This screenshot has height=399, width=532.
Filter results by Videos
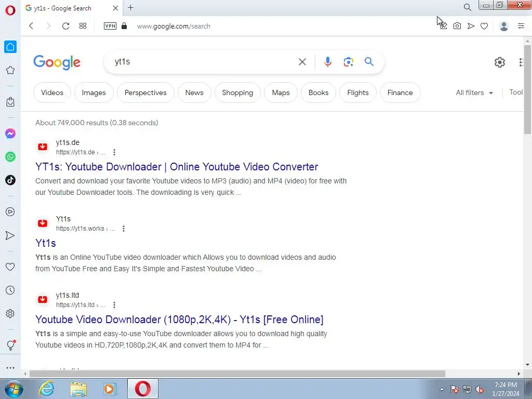[x=52, y=92]
